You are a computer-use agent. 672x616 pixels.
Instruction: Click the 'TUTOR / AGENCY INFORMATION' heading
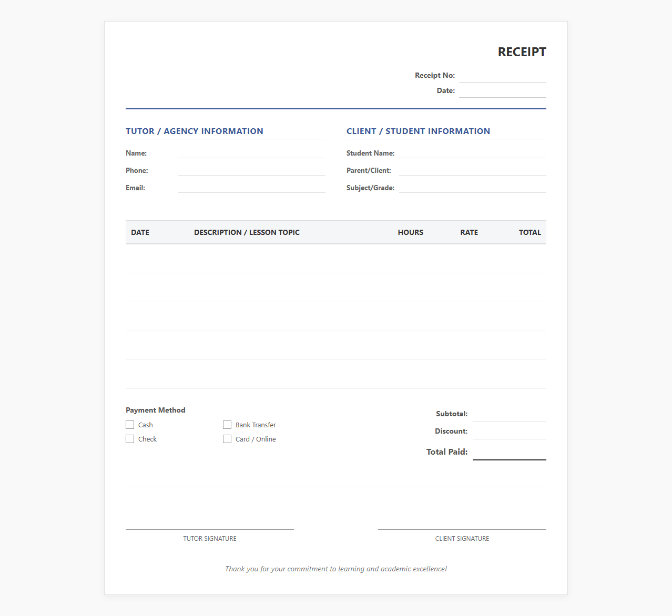click(195, 131)
